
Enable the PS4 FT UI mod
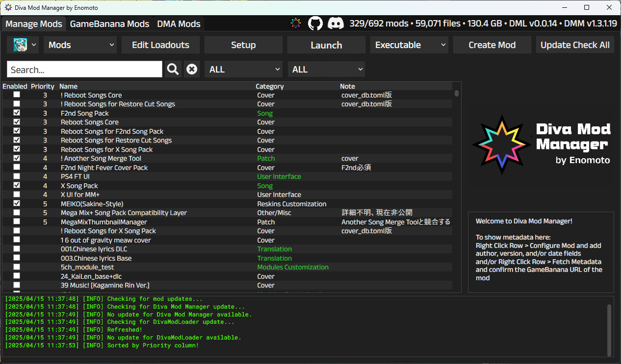pyautogui.click(x=17, y=176)
